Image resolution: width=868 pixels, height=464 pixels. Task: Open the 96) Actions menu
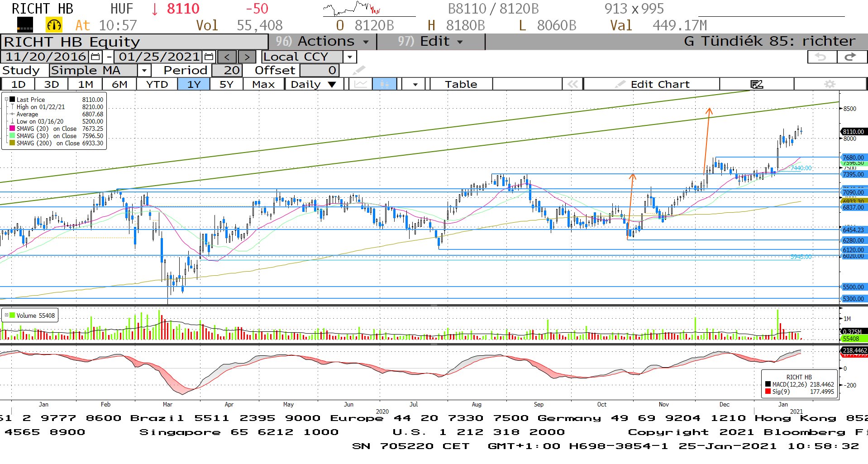click(x=322, y=41)
